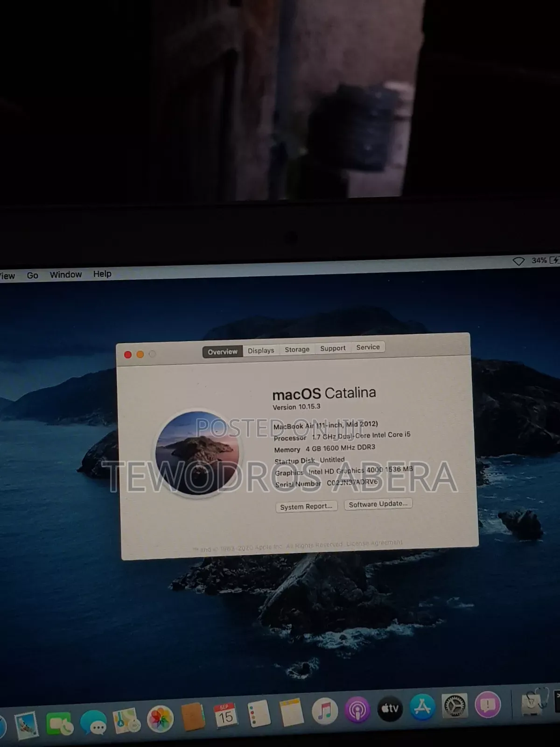Click the Startup Disk Untitled line

point(309,460)
